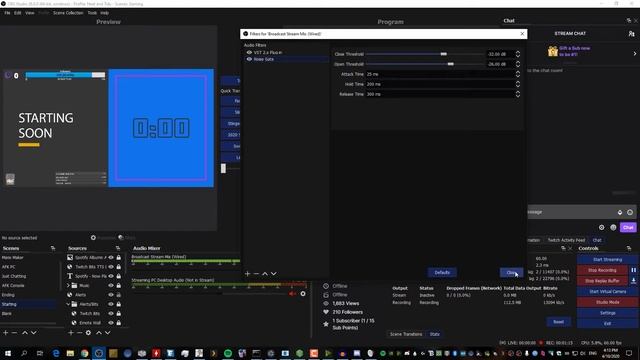Collapse the Alerts/Bits group in Sources

coord(68,304)
